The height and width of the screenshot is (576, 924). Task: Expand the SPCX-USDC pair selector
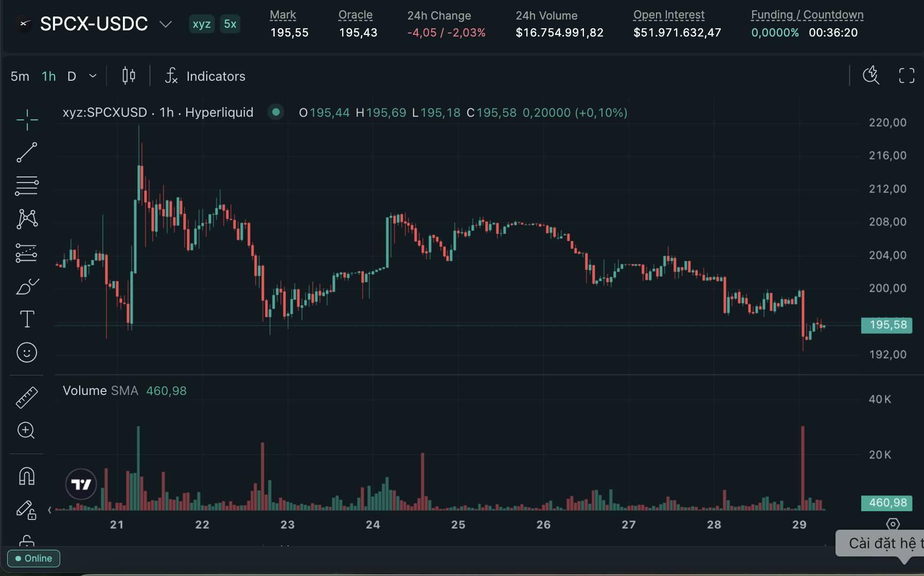(165, 24)
